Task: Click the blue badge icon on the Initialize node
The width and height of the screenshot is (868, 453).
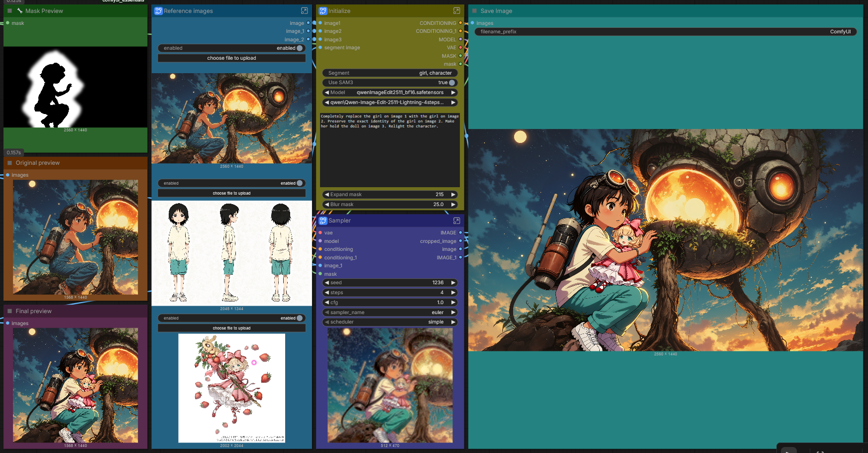Action: tap(323, 10)
